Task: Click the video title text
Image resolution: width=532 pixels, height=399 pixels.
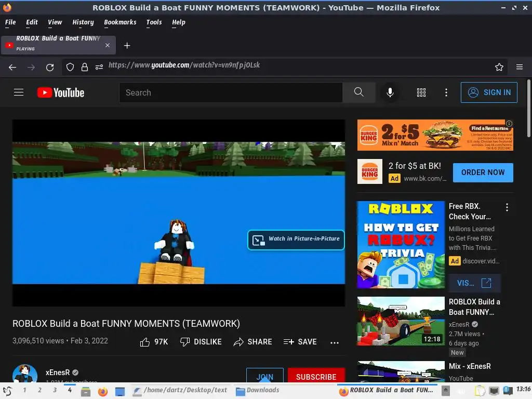Action: click(x=126, y=324)
